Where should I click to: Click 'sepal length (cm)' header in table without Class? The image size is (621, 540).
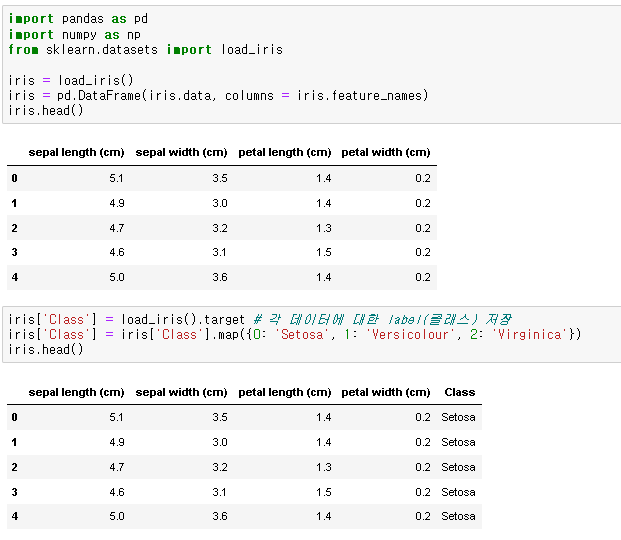pyautogui.click(x=76, y=153)
